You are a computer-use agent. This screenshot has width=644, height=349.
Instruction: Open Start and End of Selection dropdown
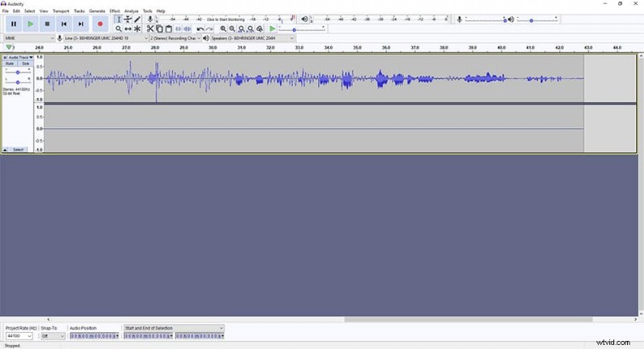click(174, 328)
